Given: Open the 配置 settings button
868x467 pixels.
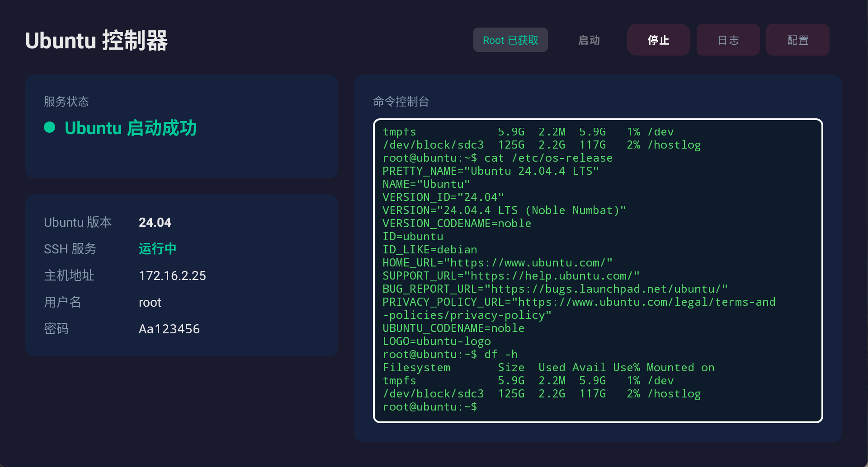Looking at the screenshot, I should [798, 40].
